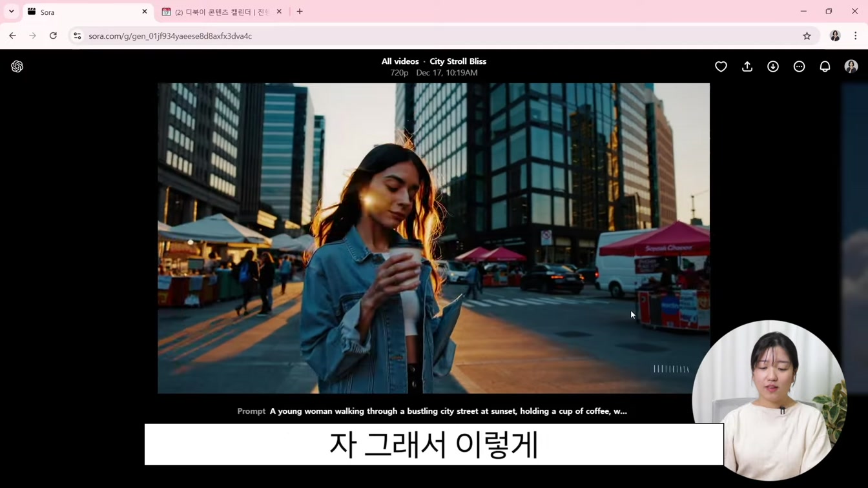This screenshot has height=488, width=868.
Task: Click the video preview of woman
Action: 433,238
